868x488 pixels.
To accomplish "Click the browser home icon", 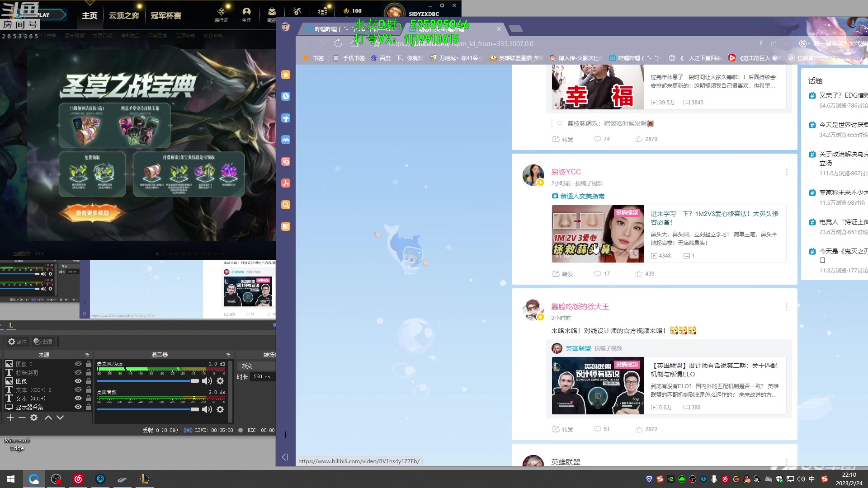I will click(354, 43).
